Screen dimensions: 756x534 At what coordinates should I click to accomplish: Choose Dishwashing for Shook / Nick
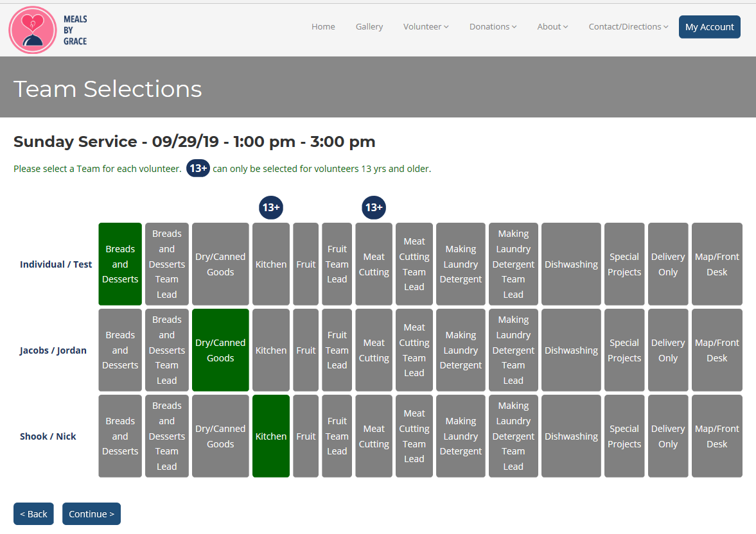[x=571, y=436]
